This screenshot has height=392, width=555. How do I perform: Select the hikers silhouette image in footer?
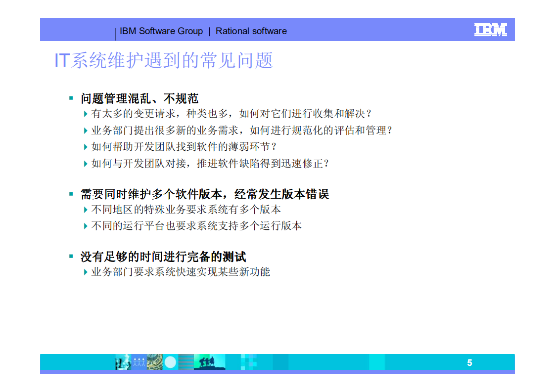click(x=208, y=361)
